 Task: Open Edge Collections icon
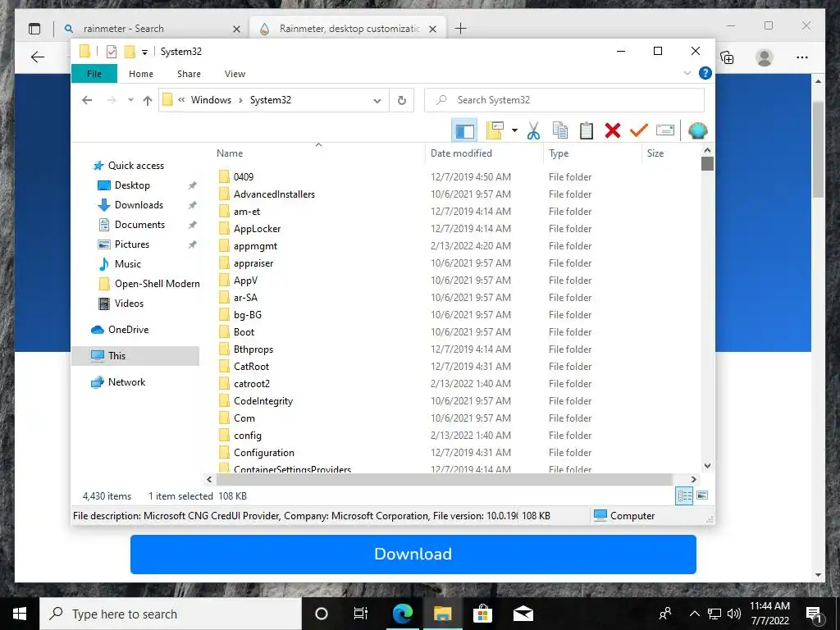point(728,57)
